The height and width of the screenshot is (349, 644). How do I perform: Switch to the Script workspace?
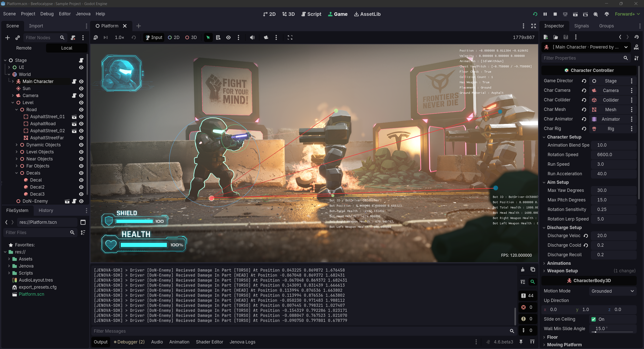point(311,14)
